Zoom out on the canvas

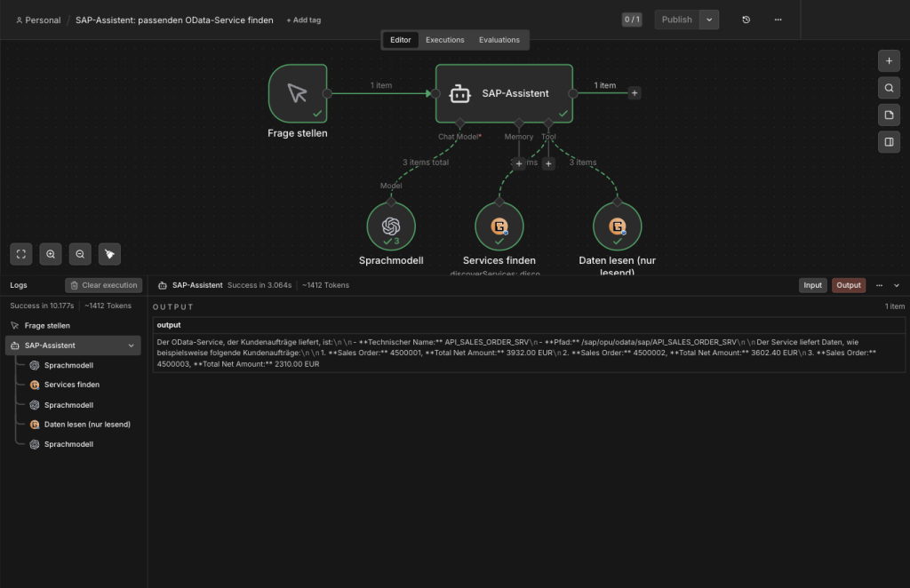click(x=80, y=254)
